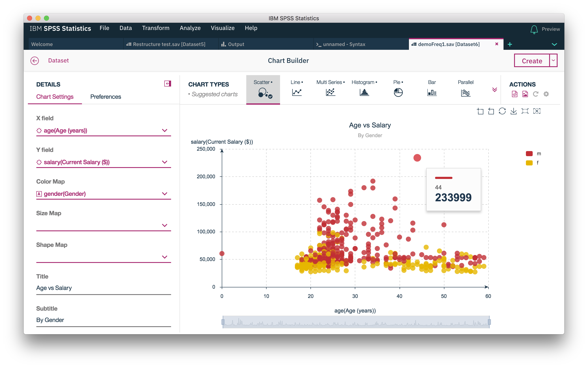Reset the chart zoom with refresh icon
Image resolution: width=588 pixels, height=368 pixels.
point(502,111)
